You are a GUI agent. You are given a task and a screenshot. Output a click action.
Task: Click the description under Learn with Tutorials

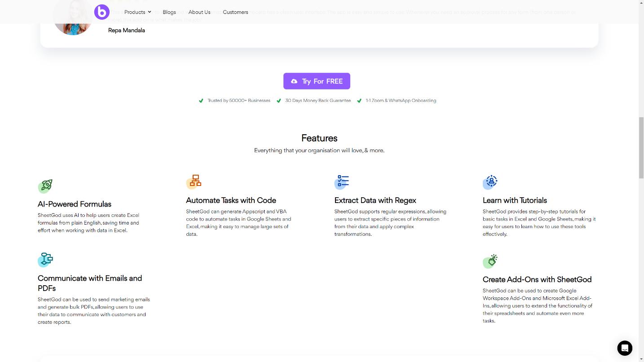539,223
